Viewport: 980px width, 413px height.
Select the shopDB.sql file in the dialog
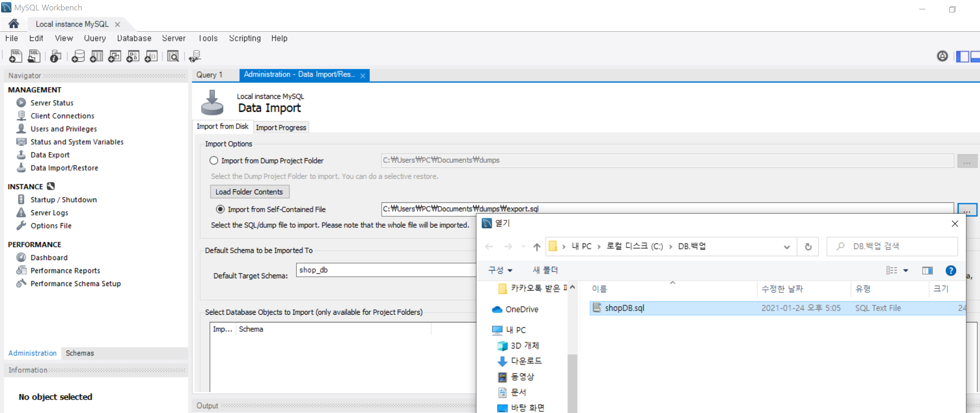pos(777,308)
